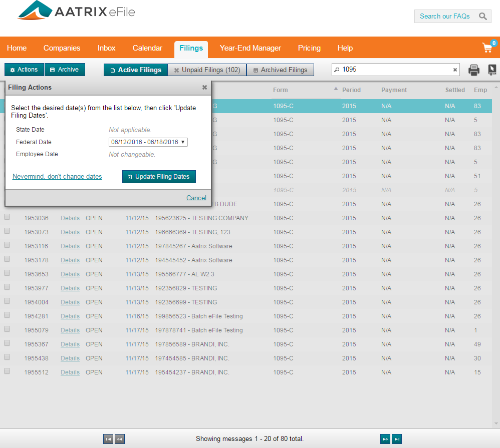Go to the next page of results

pos(385,439)
